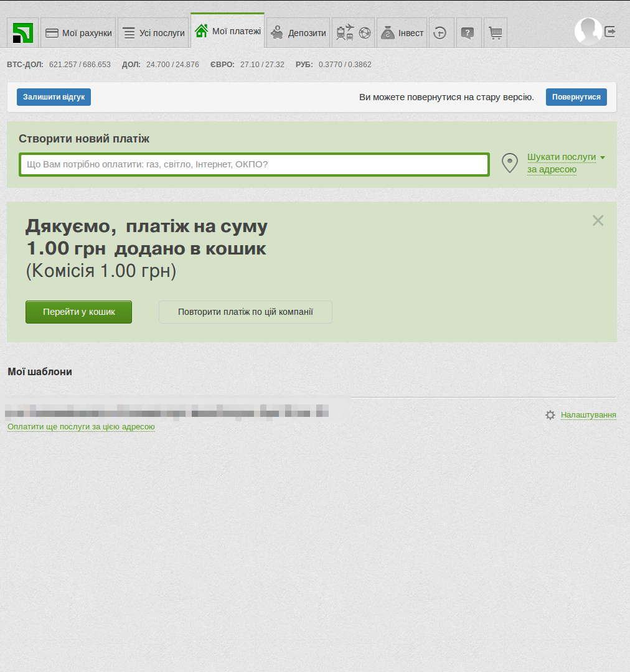The image size is (630, 672).
Task: Open the travel tickets icon tab
Action: pyautogui.click(x=353, y=33)
